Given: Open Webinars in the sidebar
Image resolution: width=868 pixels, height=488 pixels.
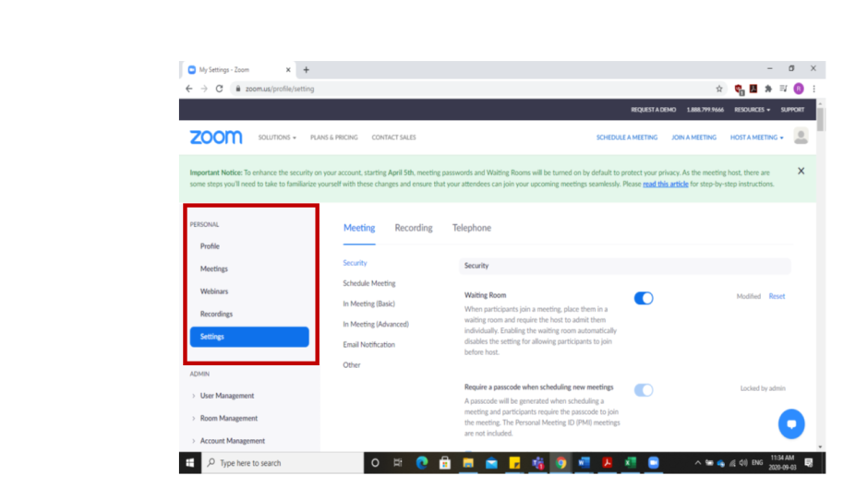Looking at the screenshot, I should pos(214,292).
